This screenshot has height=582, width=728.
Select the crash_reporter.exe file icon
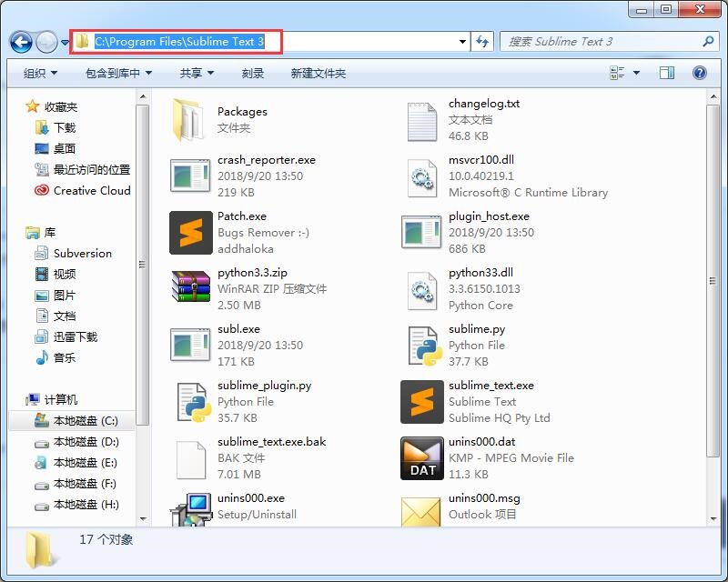click(190, 176)
